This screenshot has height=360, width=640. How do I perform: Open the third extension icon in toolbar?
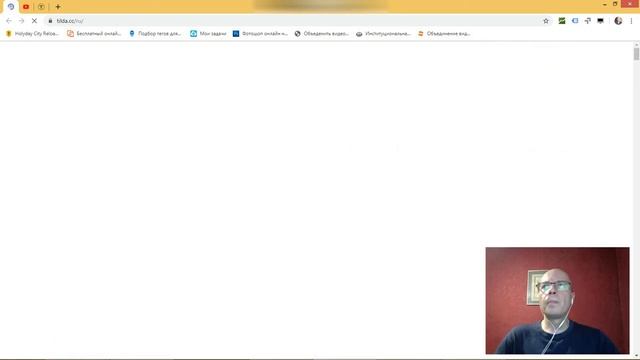pos(587,21)
